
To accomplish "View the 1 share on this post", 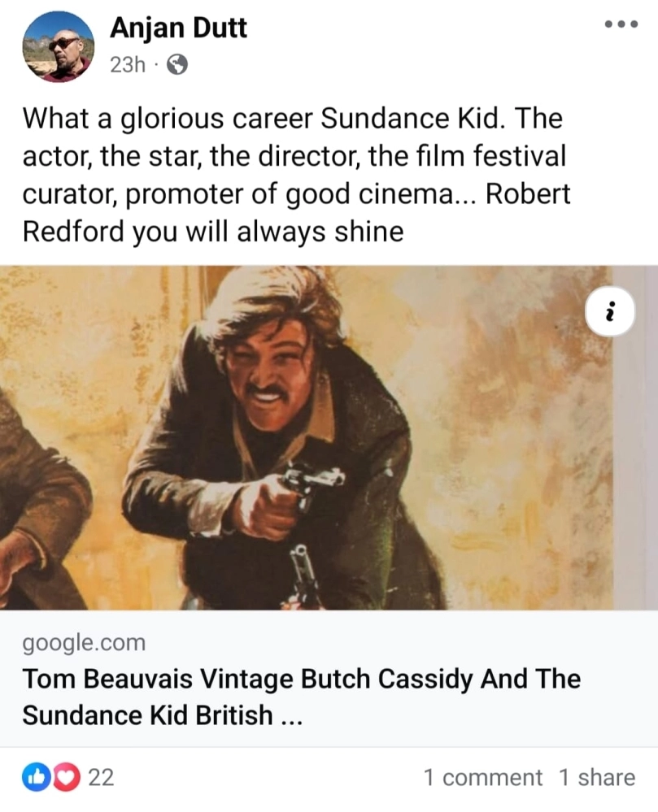I will coord(596,778).
